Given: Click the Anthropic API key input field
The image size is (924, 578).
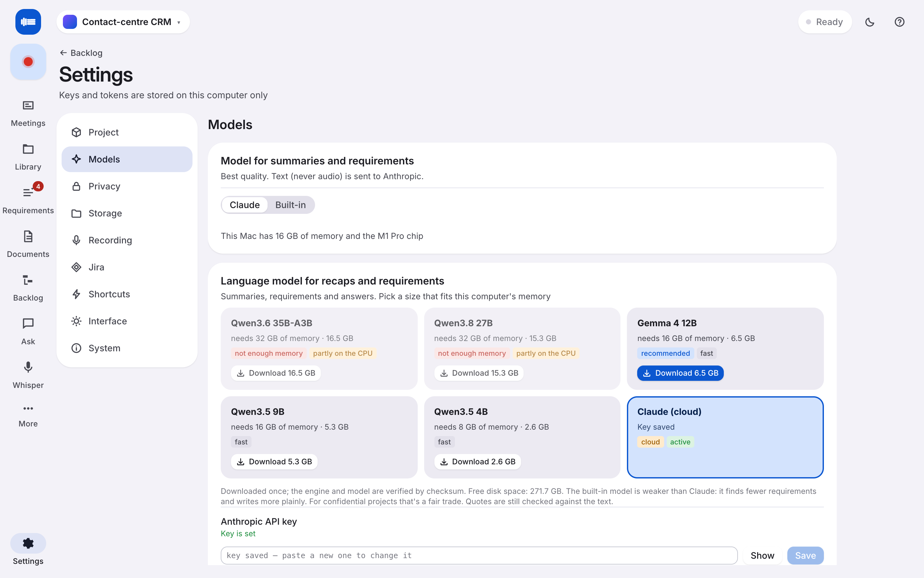Looking at the screenshot, I should tap(479, 555).
